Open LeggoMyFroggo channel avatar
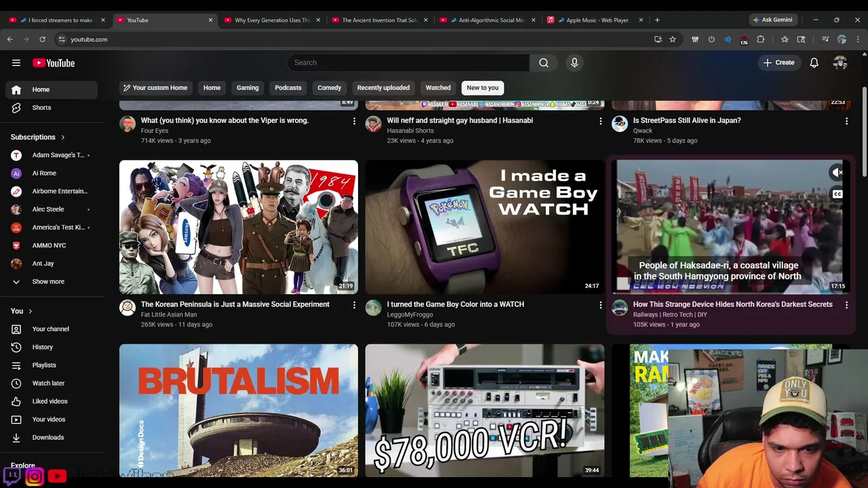Viewport: 868px width, 488px height. click(374, 308)
